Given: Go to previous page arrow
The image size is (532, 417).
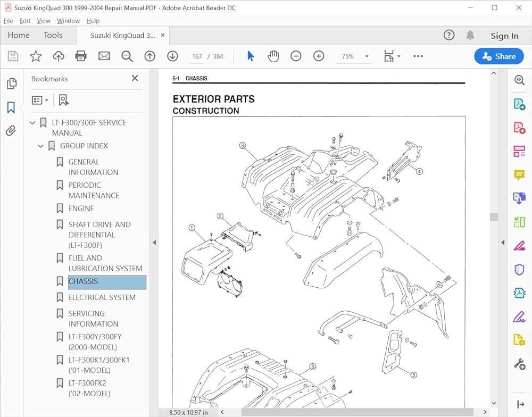Looking at the screenshot, I should pyautogui.click(x=149, y=56).
